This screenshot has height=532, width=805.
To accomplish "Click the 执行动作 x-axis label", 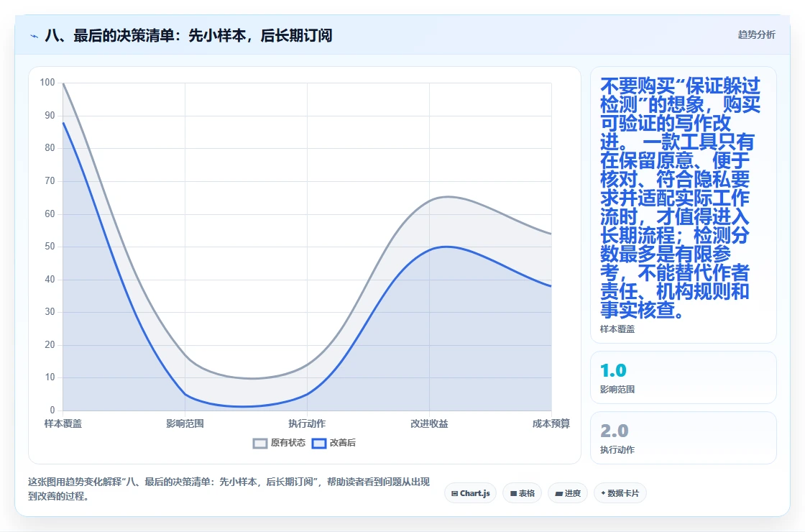I will pos(307,423).
